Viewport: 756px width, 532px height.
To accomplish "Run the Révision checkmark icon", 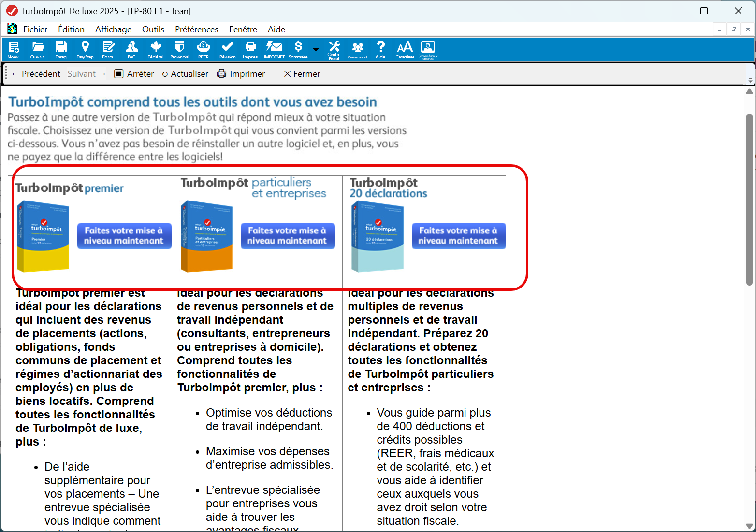I will tap(227, 49).
